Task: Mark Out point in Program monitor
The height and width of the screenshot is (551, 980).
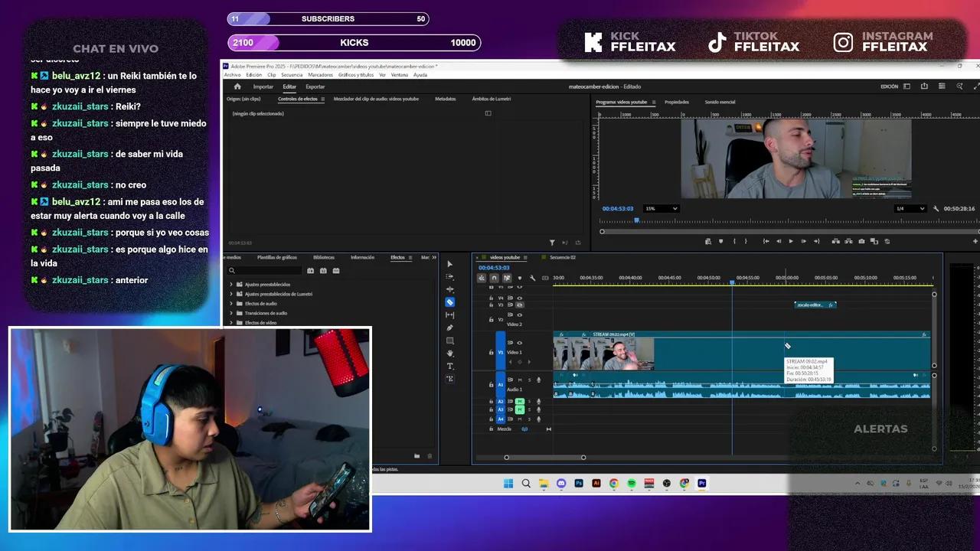Action: [746, 241]
